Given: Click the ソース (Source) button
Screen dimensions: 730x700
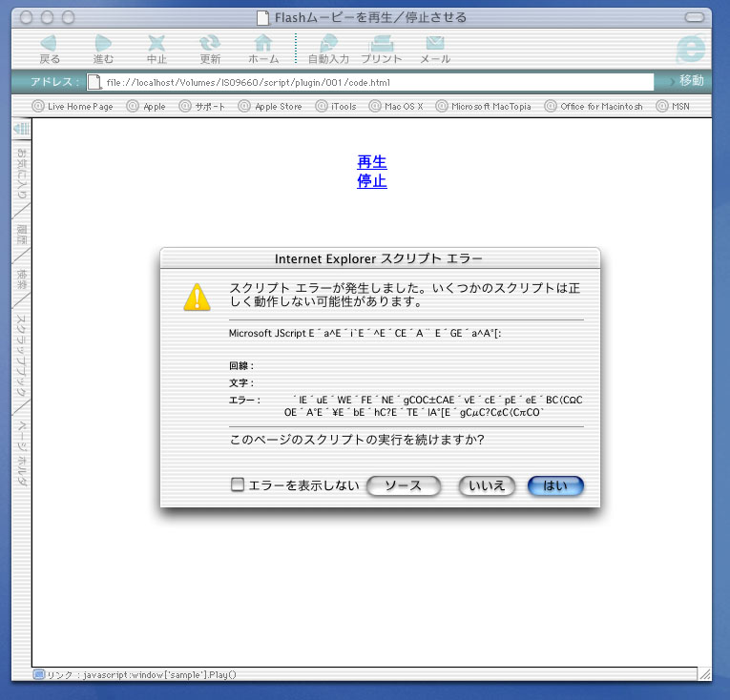Looking at the screenshot, I should 404,486.
